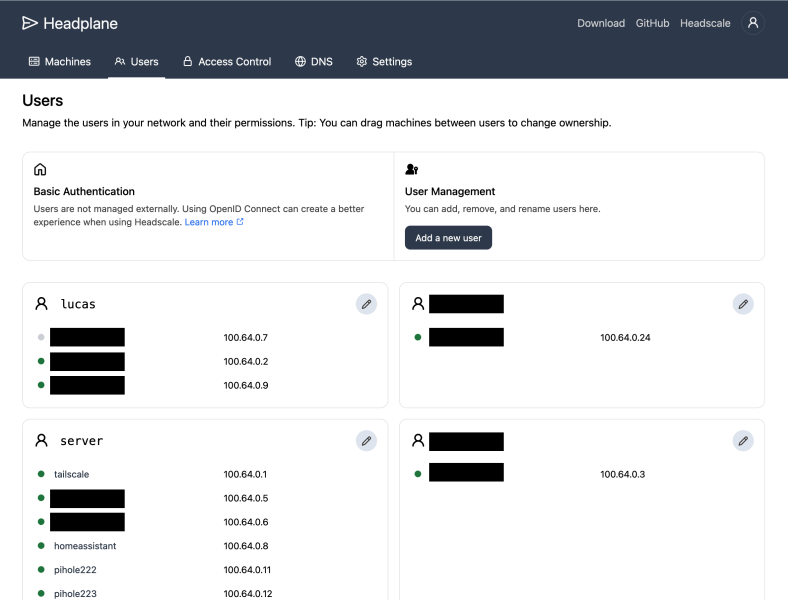Open the Headscale link in header
The height and width of the screenshot is (600, 788).
click(x=705, y=23)
